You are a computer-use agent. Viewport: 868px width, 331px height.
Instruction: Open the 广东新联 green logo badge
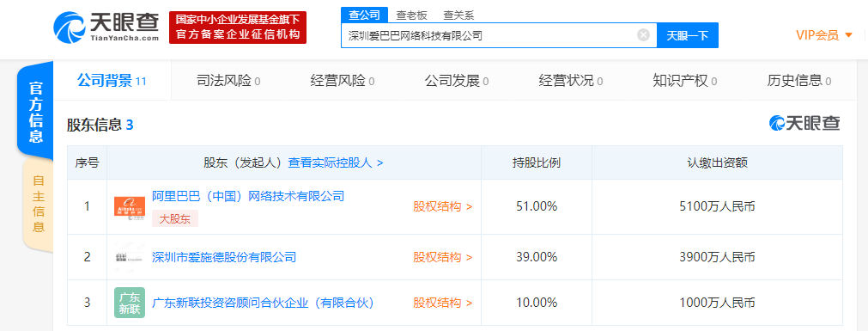[x=130, y=303]
